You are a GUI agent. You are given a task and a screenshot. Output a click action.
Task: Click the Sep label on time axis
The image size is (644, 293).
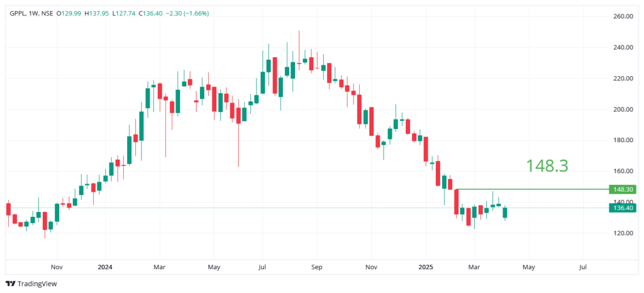tap(316, 267)
